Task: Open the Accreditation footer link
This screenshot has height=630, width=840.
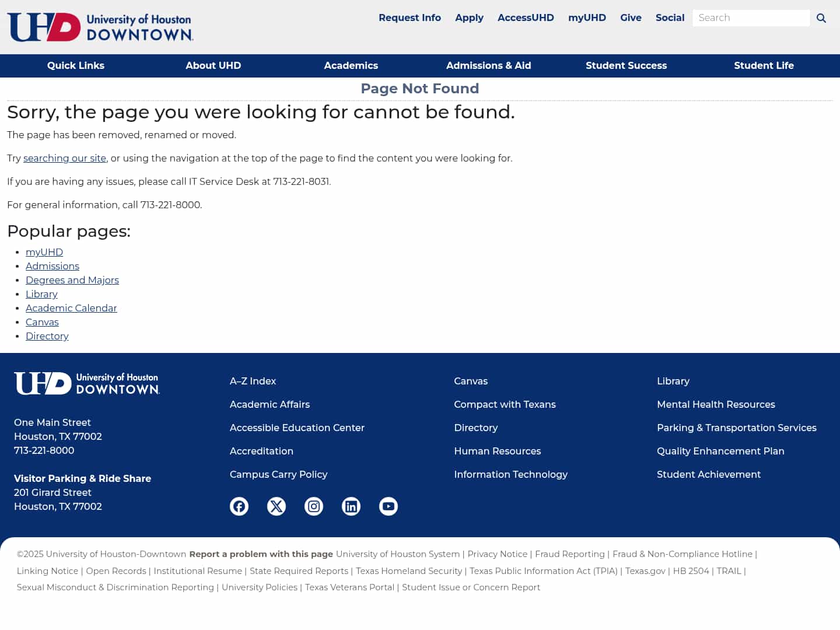Action: pyautogui.click(x=261, y=451)
